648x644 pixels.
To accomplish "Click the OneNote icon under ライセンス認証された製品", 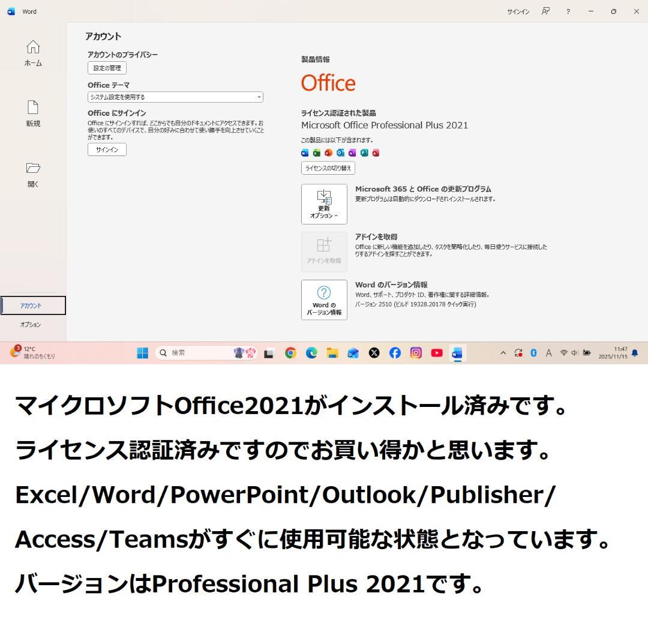I will pos(352,152).
